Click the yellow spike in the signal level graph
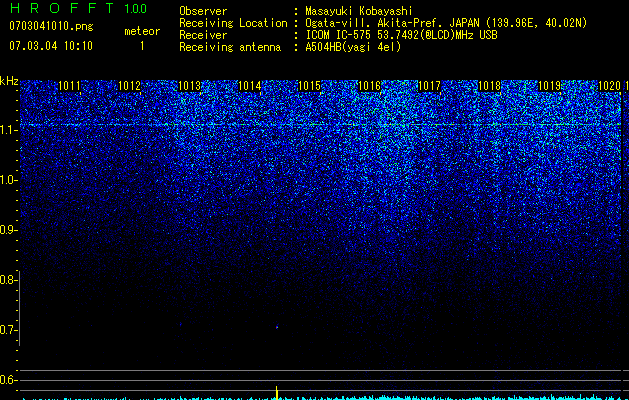The image size is (629, 400). [277, 393]
